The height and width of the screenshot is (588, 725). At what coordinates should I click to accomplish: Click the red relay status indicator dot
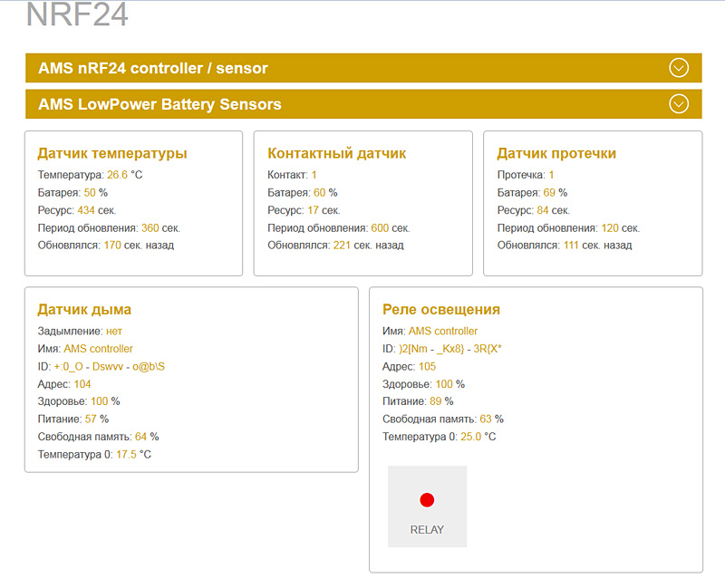tap(427, 500)
